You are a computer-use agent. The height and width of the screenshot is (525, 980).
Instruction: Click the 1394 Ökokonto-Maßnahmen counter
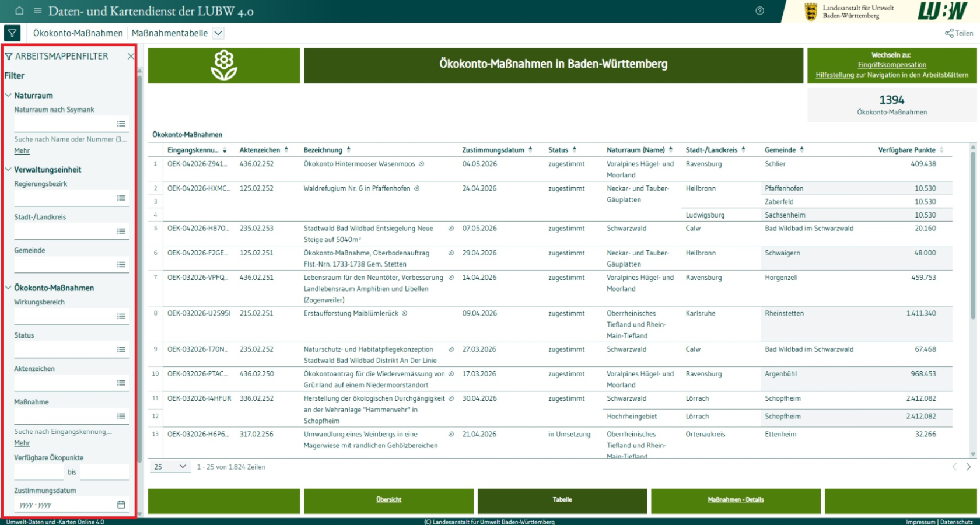892,105
